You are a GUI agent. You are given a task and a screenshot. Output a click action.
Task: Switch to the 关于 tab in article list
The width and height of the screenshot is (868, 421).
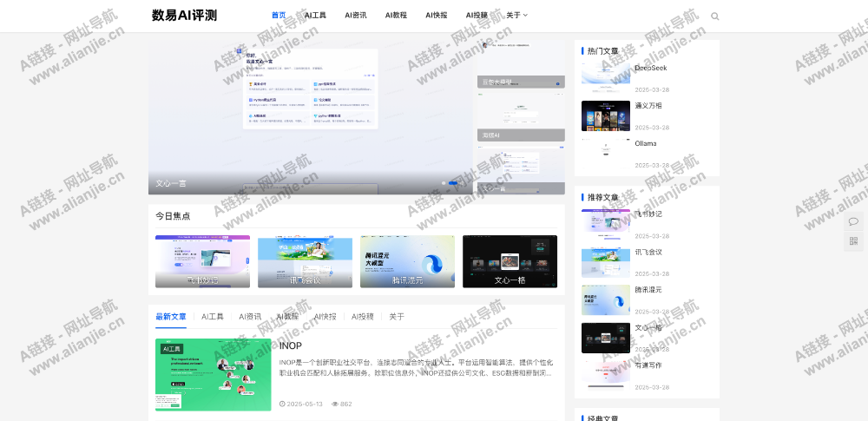(397, 317)
